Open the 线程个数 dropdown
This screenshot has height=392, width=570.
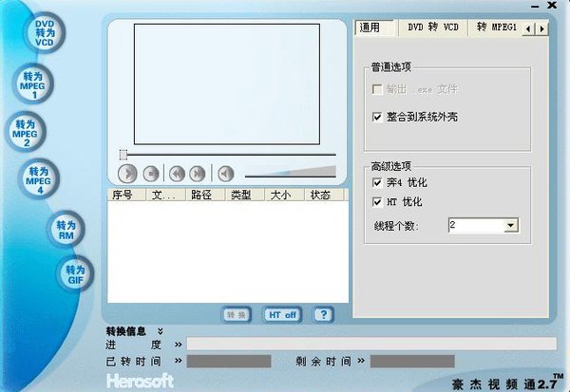point(510,226)
